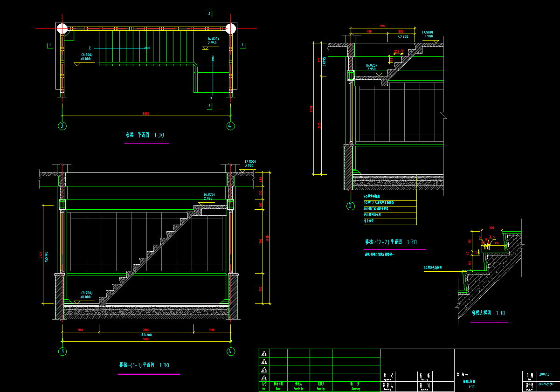Click the top-left round column in the plan
Screen dimensions: 560x392
tap(62, 28)
